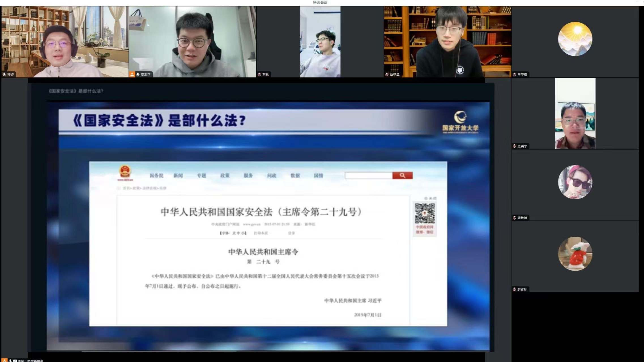Click the QR code on shared webpage
The width and height of the screenshot is (644, 362).
tap(425, 213)
